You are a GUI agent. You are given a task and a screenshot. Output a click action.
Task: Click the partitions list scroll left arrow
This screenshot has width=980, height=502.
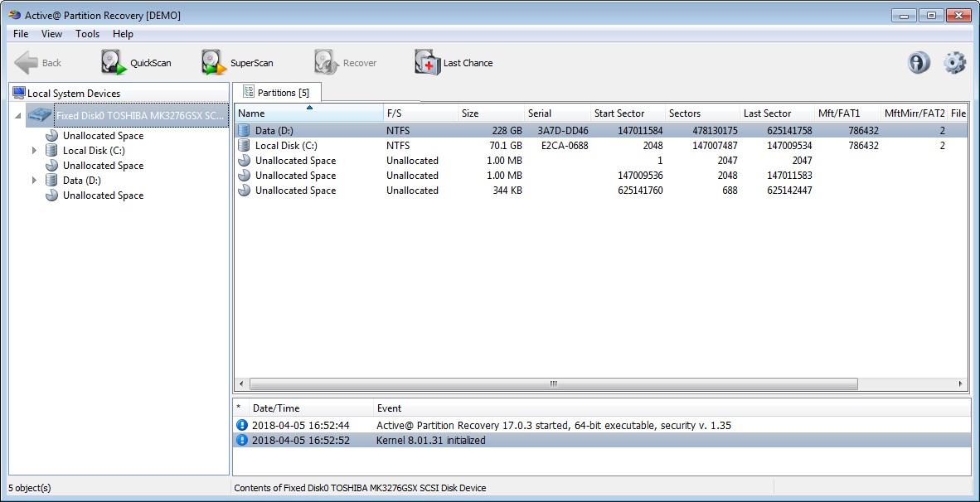pyautogui.click(x=241, y=384)
